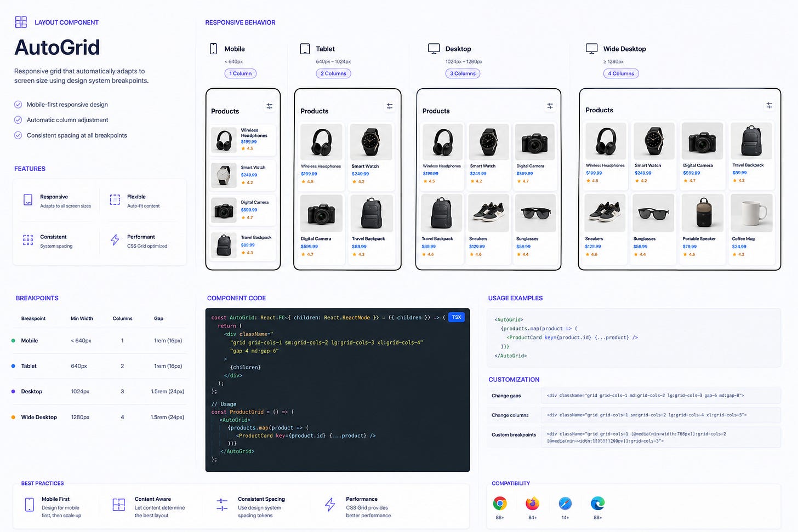Click the Mobile First best practice icon
Image resolution: width=798 pixels, height=532 pixels.
pos(30,505)
